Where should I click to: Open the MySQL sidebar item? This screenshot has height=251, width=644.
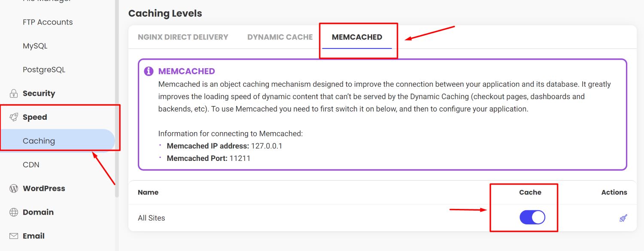pyautogui.click(x=35, y=46)
